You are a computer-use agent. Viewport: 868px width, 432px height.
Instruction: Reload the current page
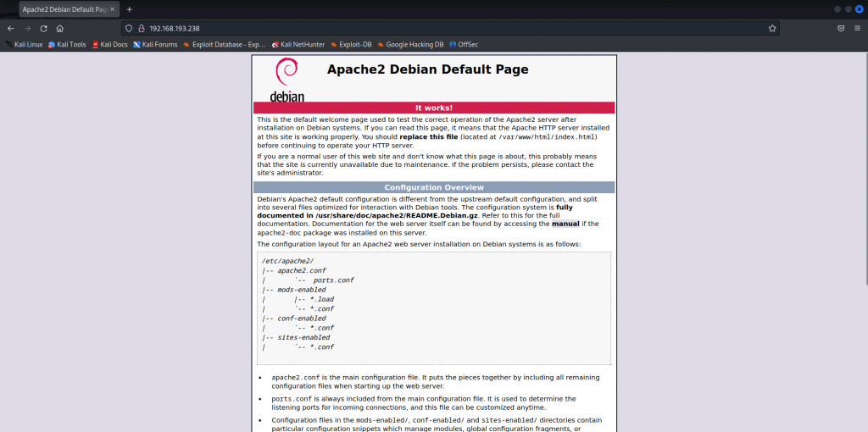[44, 28]
